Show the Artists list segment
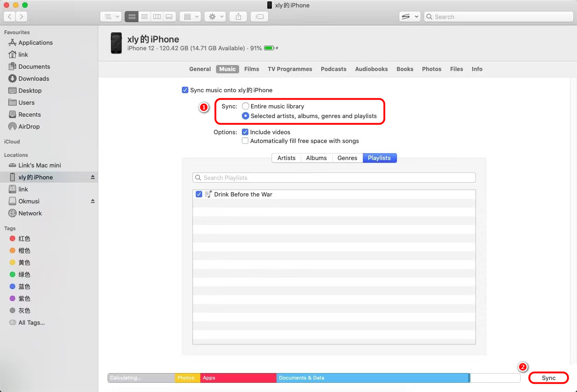Screen dimensions: 577x392 pos(286,158)
